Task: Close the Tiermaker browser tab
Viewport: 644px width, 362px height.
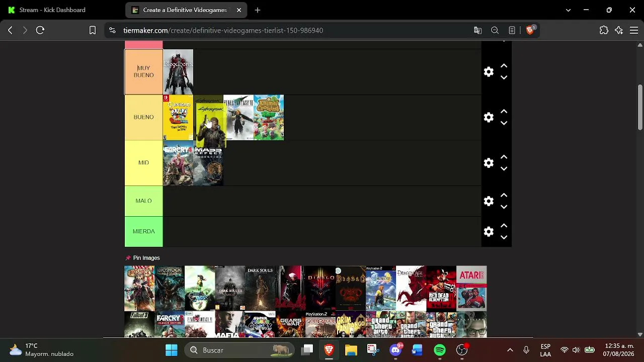Action: (239, 10)
